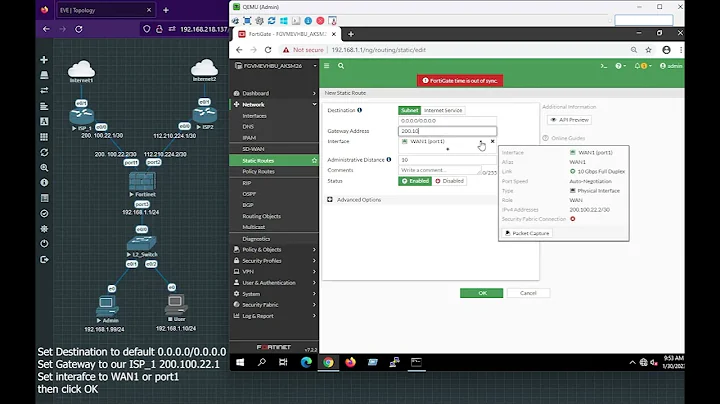The image size is (720, 404).
Task: Click EVE sidebar logout/exit icon
Action: (x=44, y=259)
